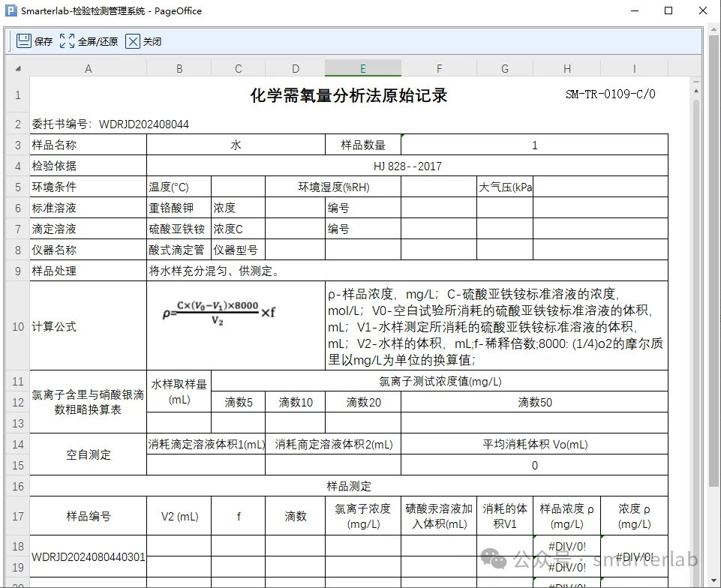Screen dimensions: 721x588
Task: Click empty cell under 消耗滴定溶液体积1(mL)
Action: coord(206,465)
